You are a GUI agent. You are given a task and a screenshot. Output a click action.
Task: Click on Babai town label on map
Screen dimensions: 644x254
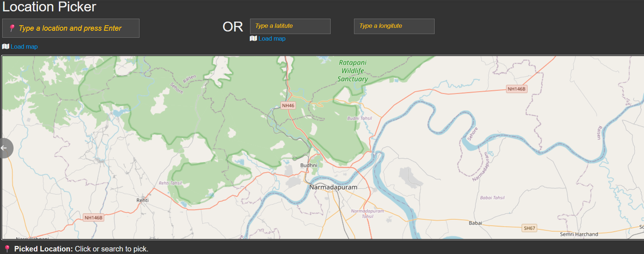(475, 223)
